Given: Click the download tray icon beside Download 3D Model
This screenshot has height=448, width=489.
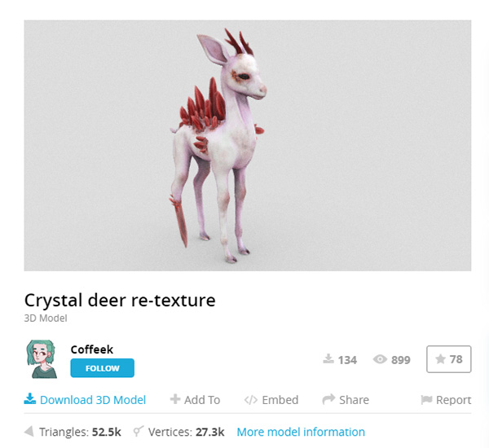Looking at the screenshot, I should tap(30, 399).
